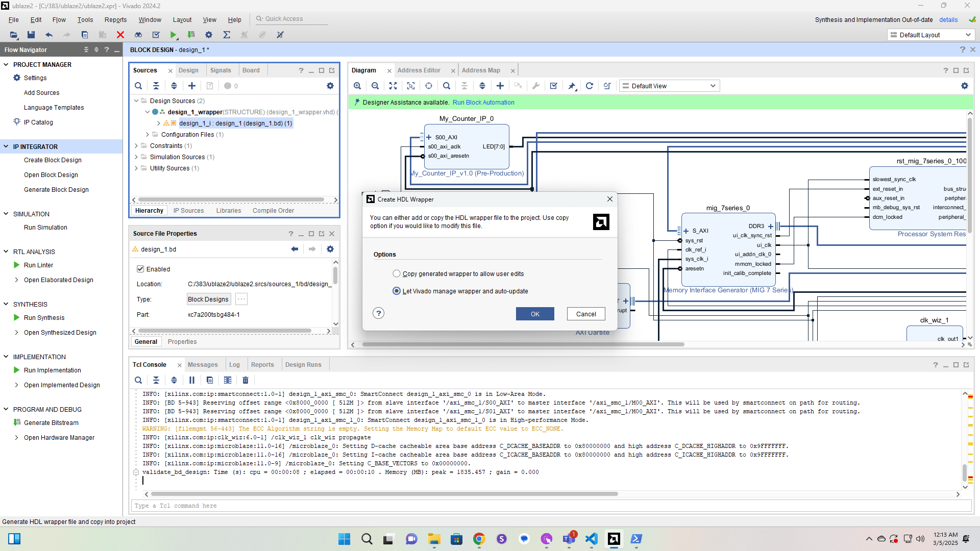Click the Run Block Automation link
This screenshot has height=551, width=980.
483,103
